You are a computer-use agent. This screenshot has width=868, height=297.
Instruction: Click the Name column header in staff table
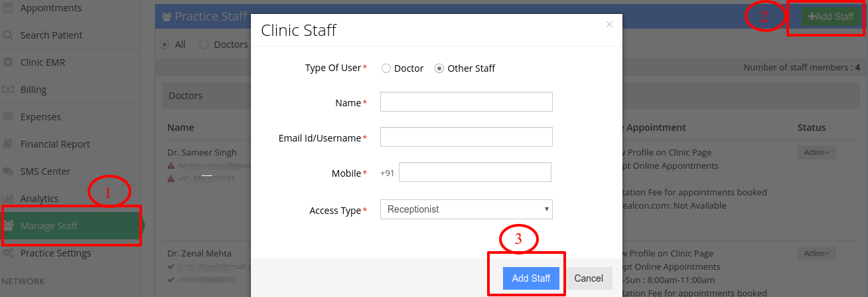tap(181, 128)
